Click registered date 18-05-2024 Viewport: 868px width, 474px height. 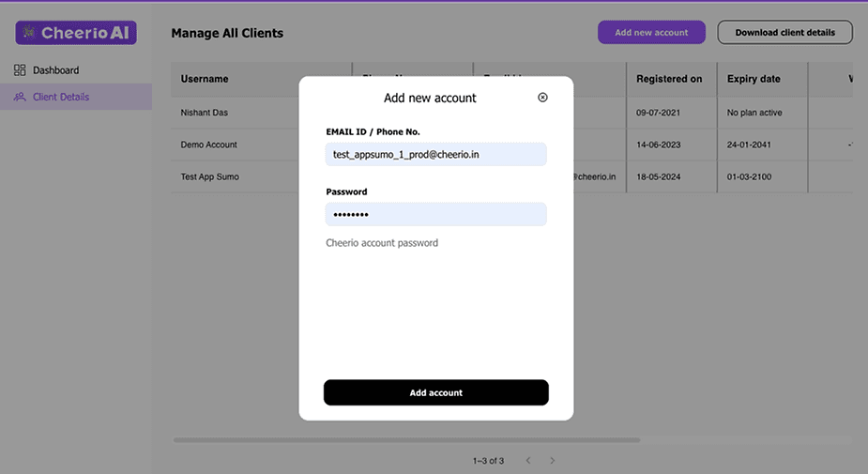(x=658, y=176)
